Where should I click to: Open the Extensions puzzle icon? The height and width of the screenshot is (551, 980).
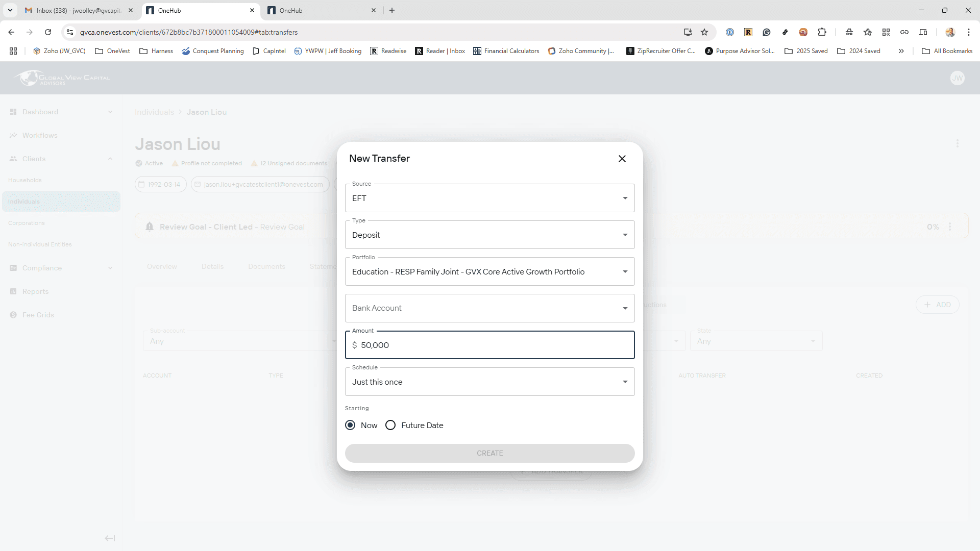point(822,32)
